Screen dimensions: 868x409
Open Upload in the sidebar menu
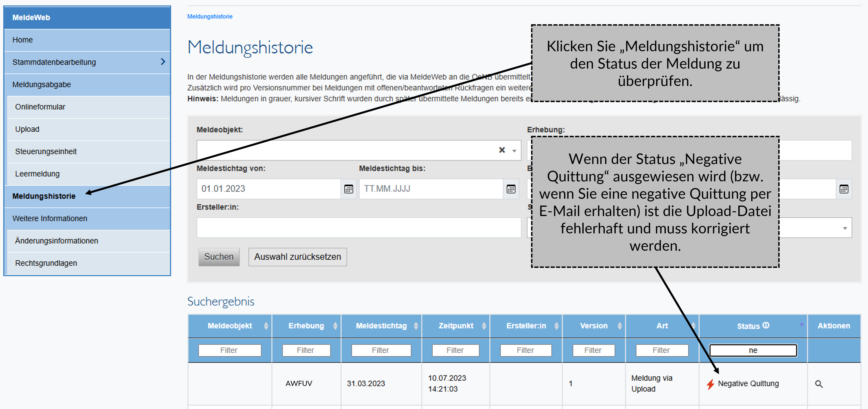tap(27, 129)
